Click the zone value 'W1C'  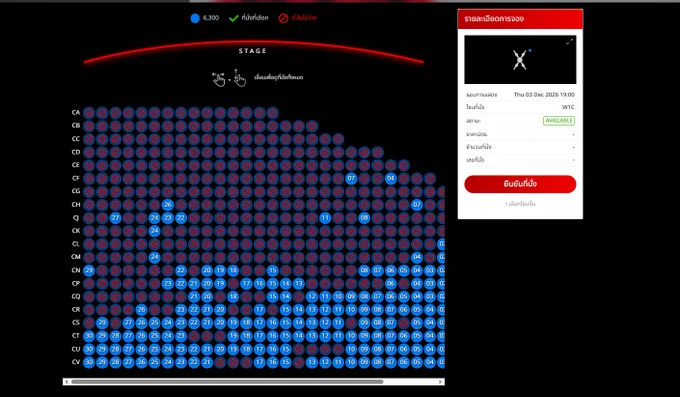tap(568, 107)
